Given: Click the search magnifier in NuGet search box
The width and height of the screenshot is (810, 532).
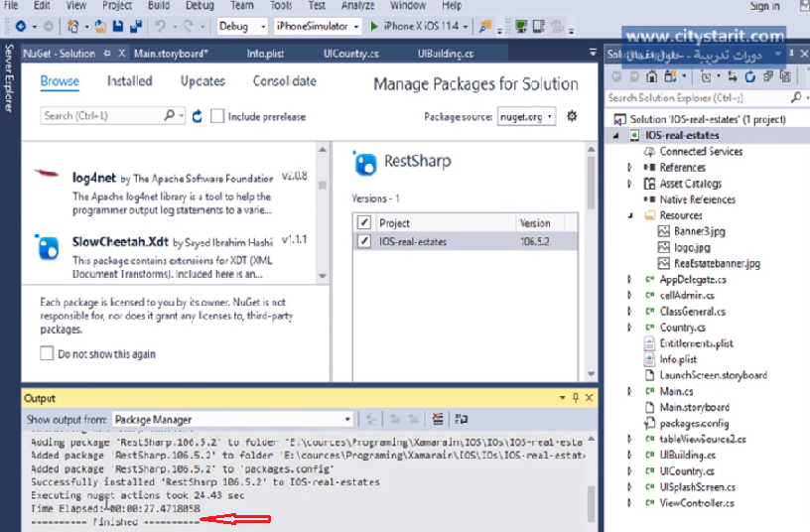Looking at the screenshot, I should point(170,115).
